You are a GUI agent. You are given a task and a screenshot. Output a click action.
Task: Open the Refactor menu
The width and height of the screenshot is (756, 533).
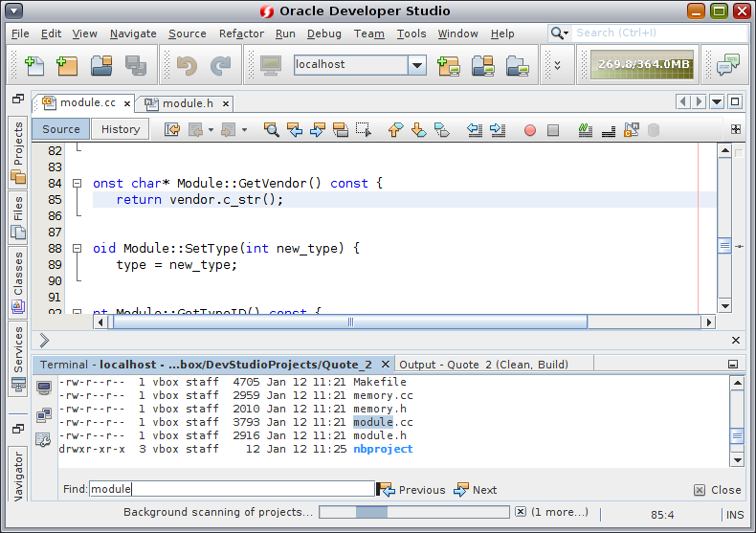click(x=241, y=33)
